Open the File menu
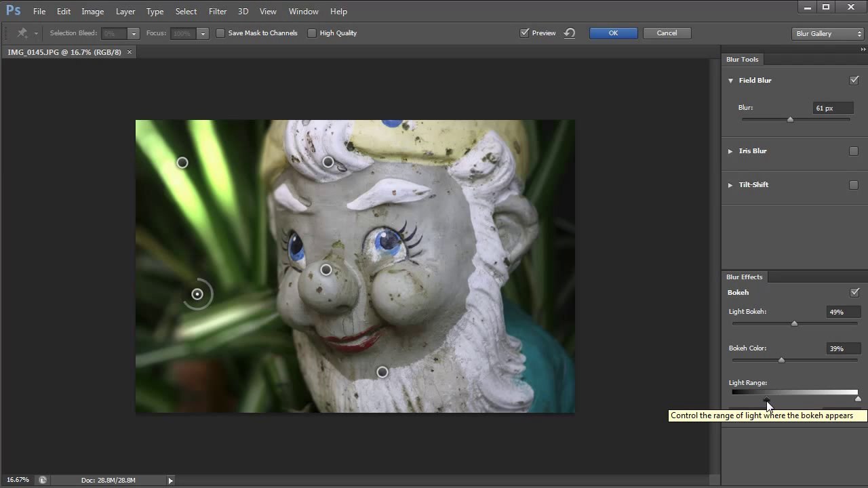The height and width of the screenshot is (488, 868). 39,12
